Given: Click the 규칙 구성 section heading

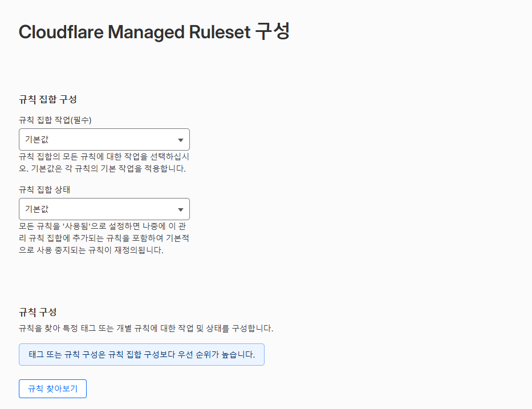Looking at the screenshot, I should pos(38,312).
